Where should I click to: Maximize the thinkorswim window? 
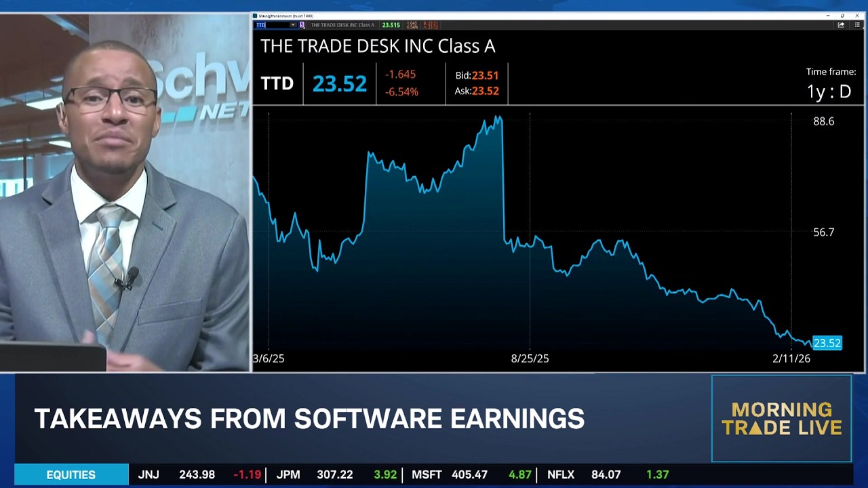842,16
